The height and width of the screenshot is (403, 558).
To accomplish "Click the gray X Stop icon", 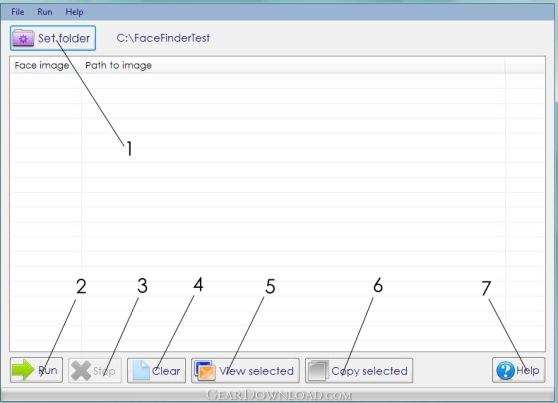I will 81,370.
